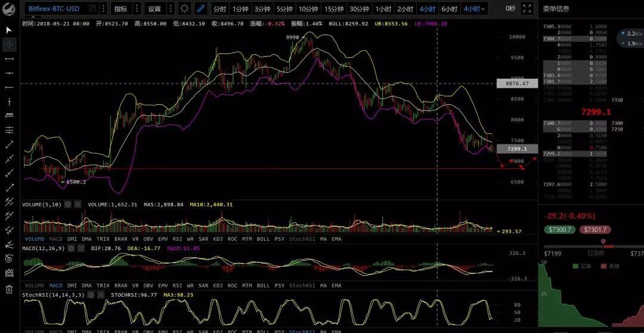Viewport: 644px width, 333px height.
Task: Switch timeframe to 3分钟
Action: pyautogui.click(x=262, y=8)
